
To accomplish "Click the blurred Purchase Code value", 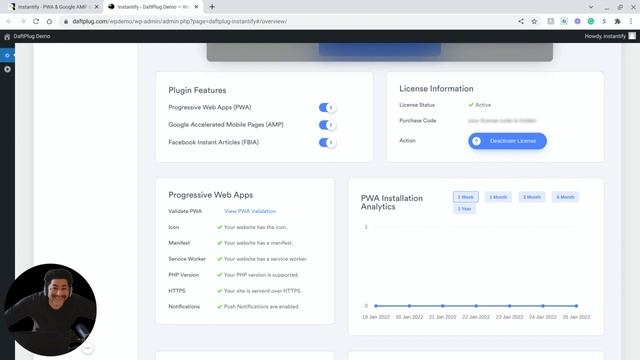I will pyautogui.click(x=502, y=121).
